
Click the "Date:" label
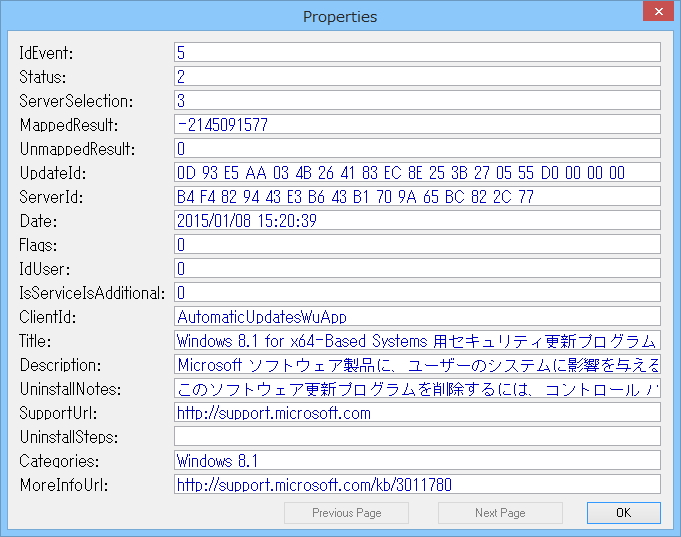(x=38, y=221)
